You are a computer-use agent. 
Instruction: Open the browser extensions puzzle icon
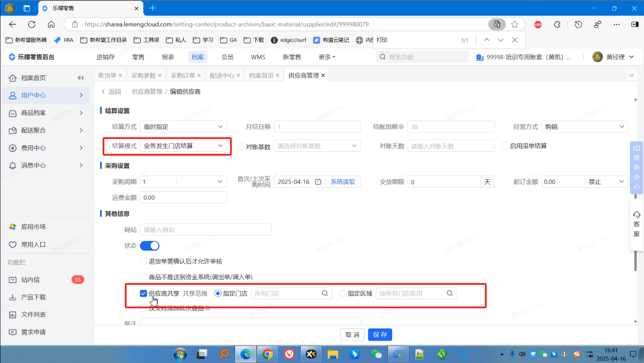(557, 24)
